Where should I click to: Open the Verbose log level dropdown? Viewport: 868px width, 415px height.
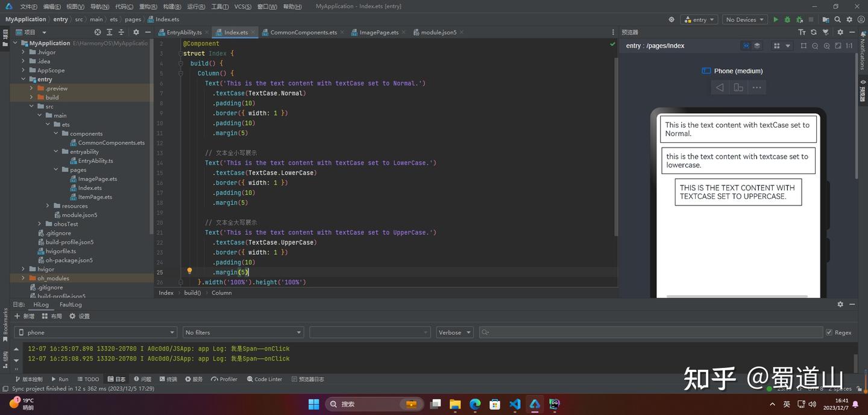[x=454, y=332]
